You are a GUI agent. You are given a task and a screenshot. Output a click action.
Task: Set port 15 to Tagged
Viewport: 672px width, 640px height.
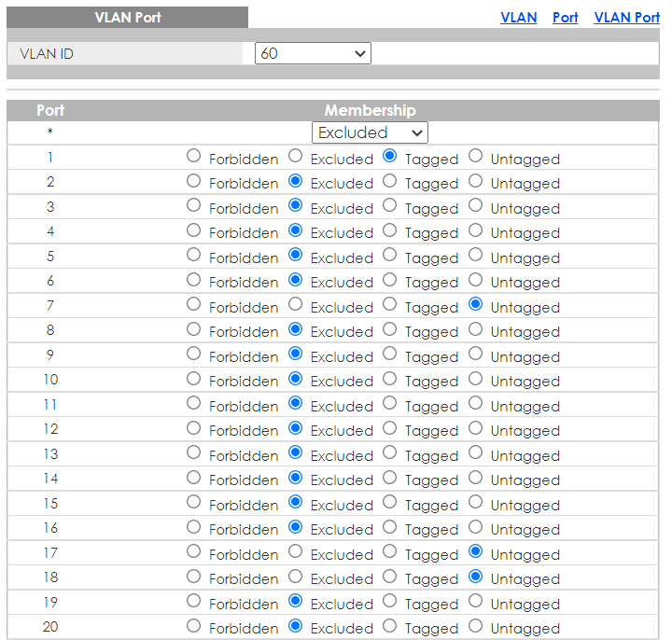pyautogui.click(x=389, y=502)
